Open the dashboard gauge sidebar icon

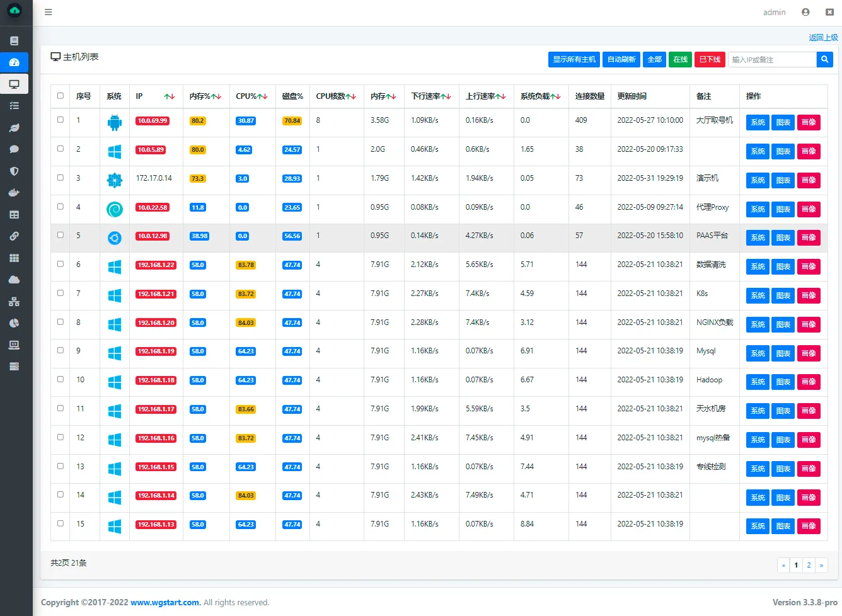tap(14, 62)
